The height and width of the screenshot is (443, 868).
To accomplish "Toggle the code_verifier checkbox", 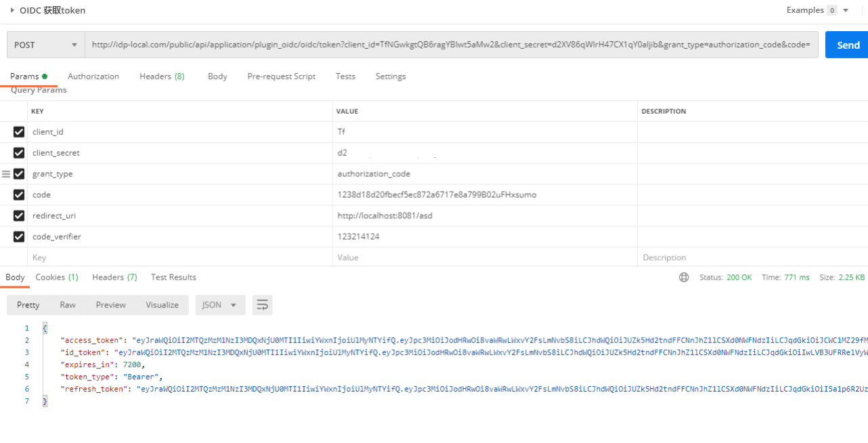I will (19, 237).
